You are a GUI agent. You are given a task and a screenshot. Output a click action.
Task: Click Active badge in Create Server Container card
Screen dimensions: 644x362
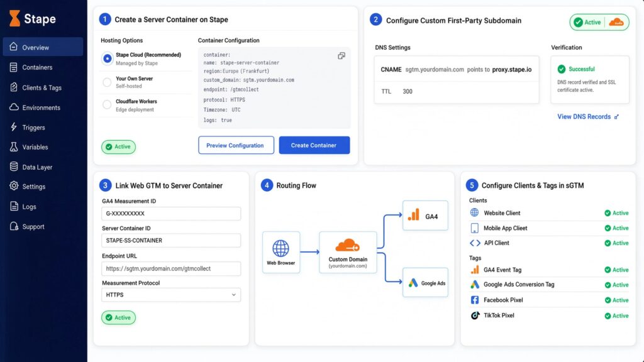pos(118,146)
